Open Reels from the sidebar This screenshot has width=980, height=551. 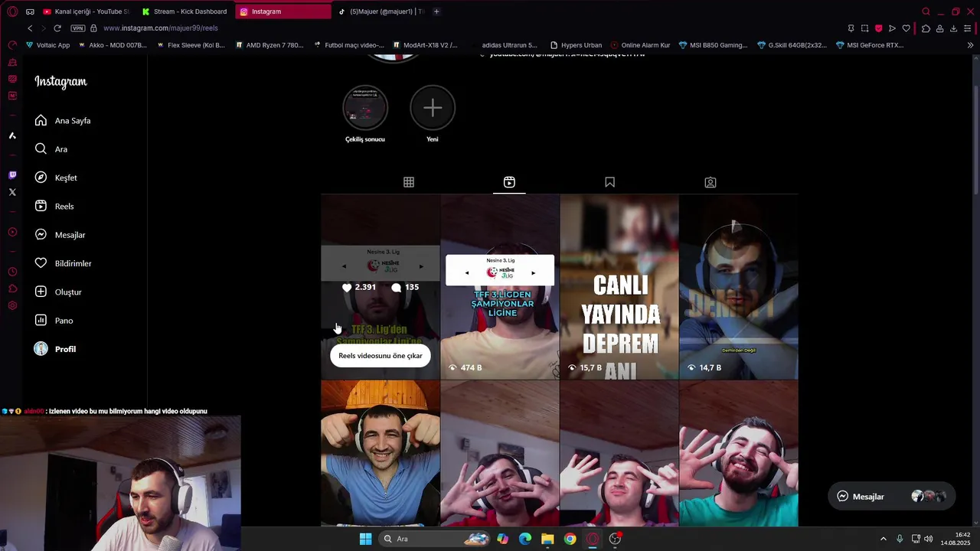pyautogui.click(x=54, y=206)
